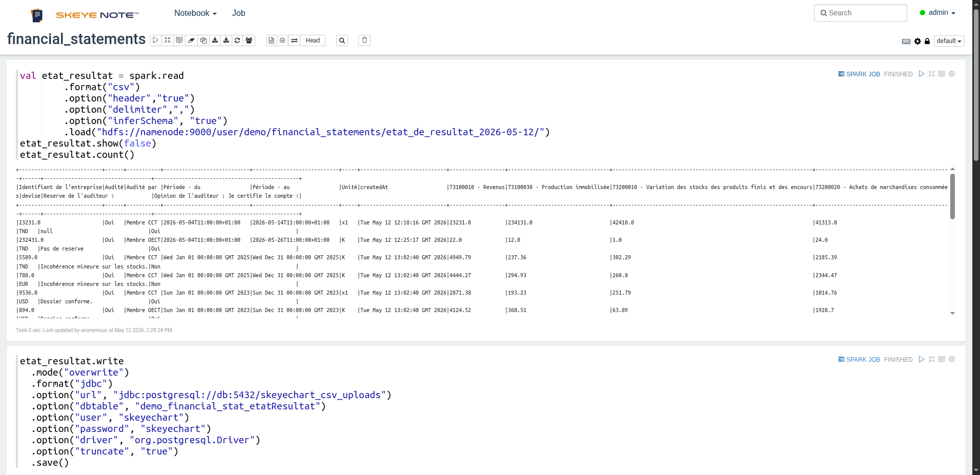Click the .save() code line
This screenshot has width=980, height=475.
pyautogui.click(x=50, y=463)
